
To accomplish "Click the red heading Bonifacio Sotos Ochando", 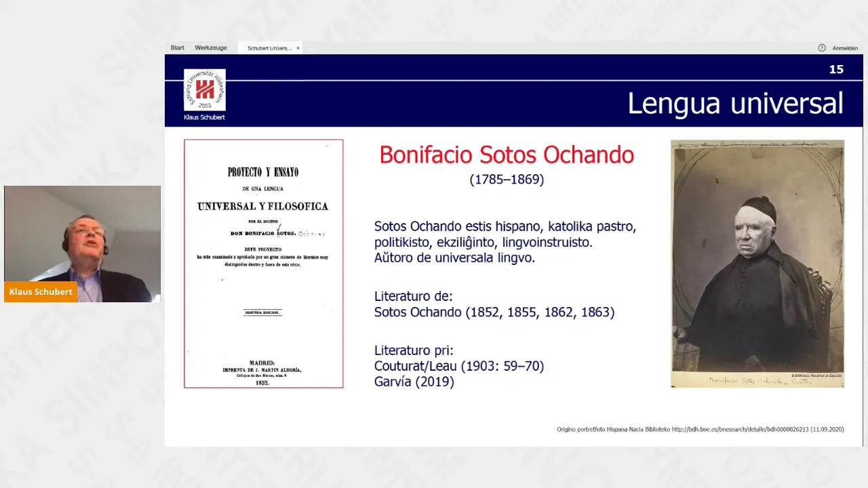I will tap(507, 155).
